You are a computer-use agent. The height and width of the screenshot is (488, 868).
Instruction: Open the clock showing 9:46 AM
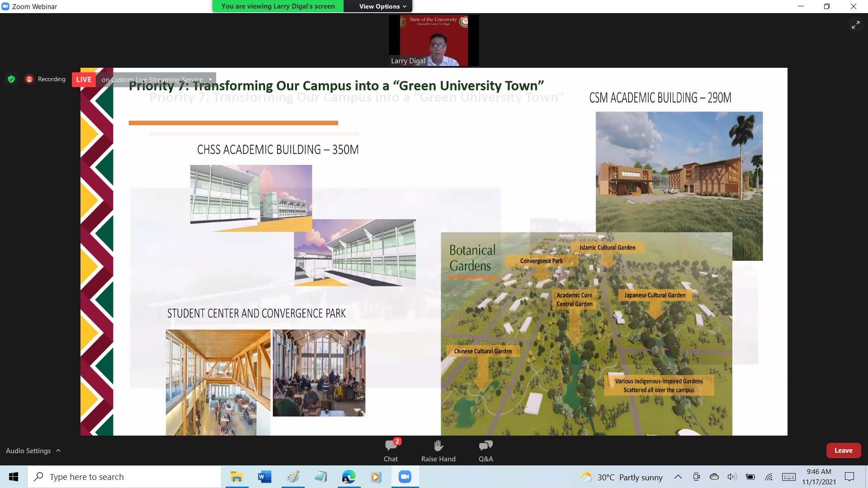tap(819, 477)
